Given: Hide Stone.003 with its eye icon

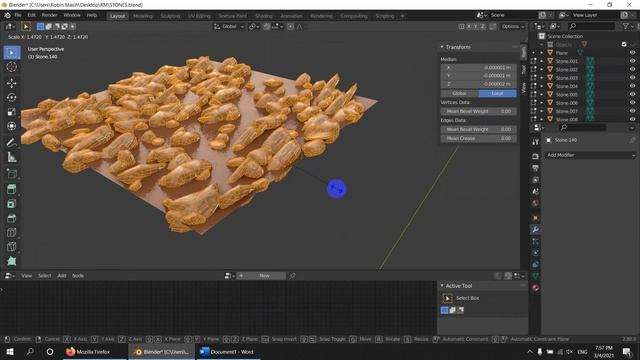Looking at the screenshot, I should [632, 78].
